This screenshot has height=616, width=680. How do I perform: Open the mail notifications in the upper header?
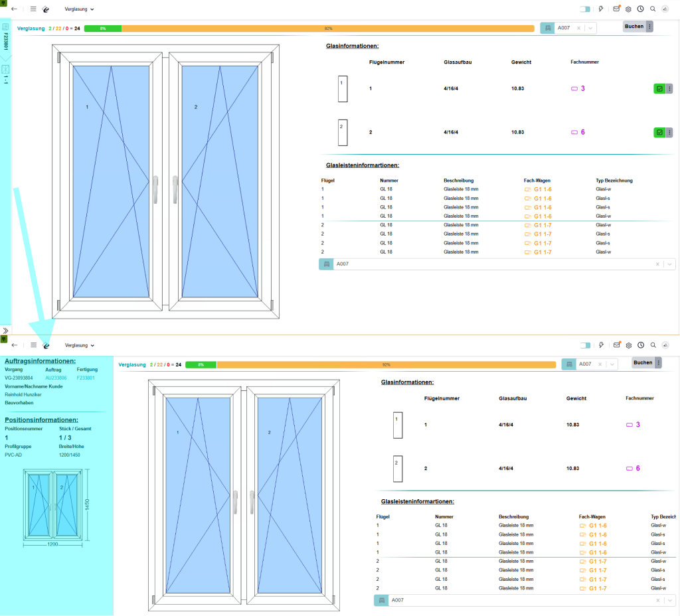pos(616,9)
